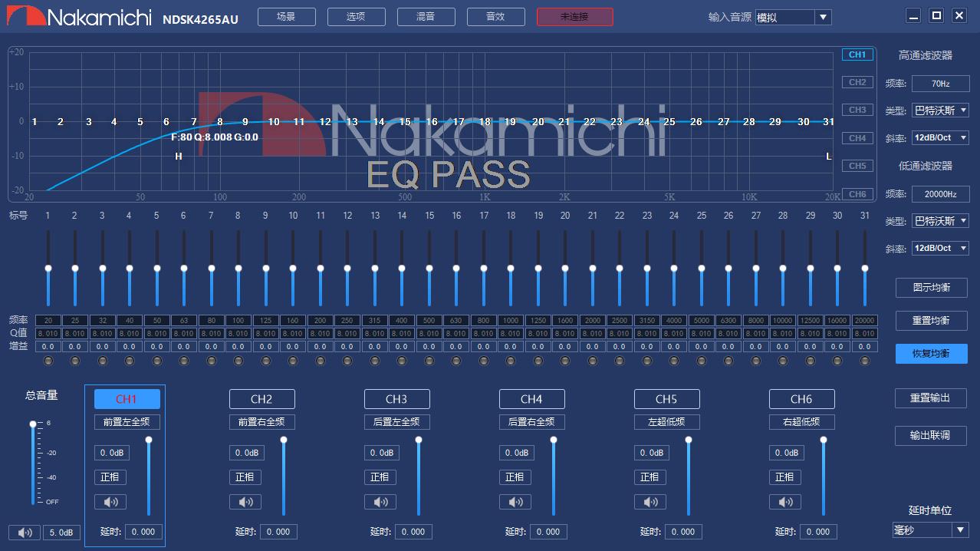The width and height of the screenshot is (980, 551).
Task: Mute the CH6 output with its speaker icon
Action: 785,502
